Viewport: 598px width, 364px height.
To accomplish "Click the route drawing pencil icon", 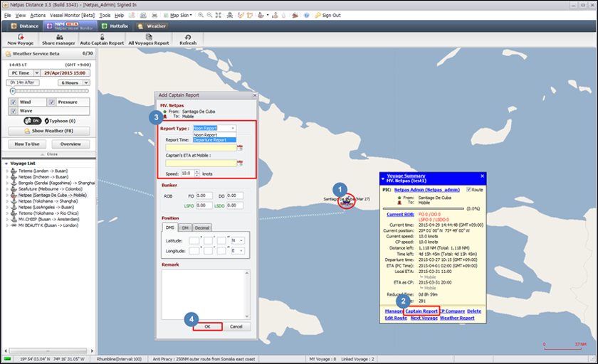I will [x=241, y=15].
